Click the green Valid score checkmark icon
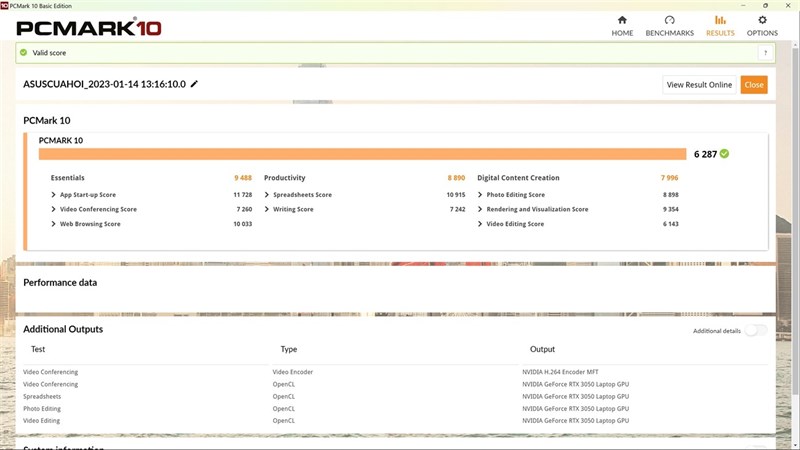Image resolution: width=800 pixels, height=450 pixels. [23, 53]
